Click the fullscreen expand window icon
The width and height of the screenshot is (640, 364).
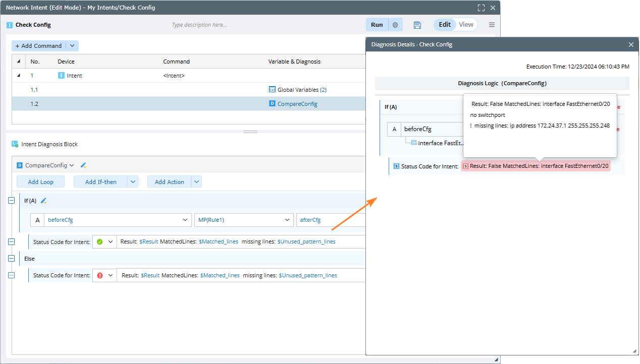[481, 8]
